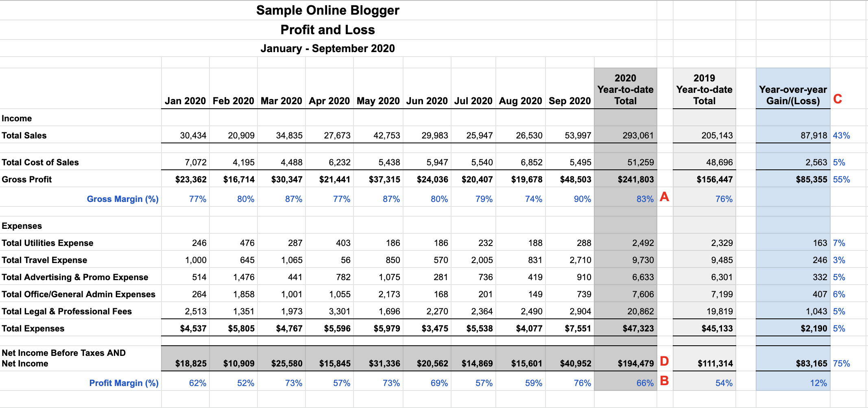Click the 'Profit and Loss' heading
868x408 pixels.
328,30
